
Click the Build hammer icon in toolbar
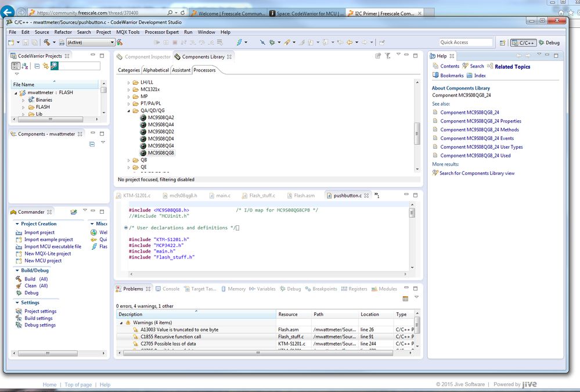pos(46,42)
